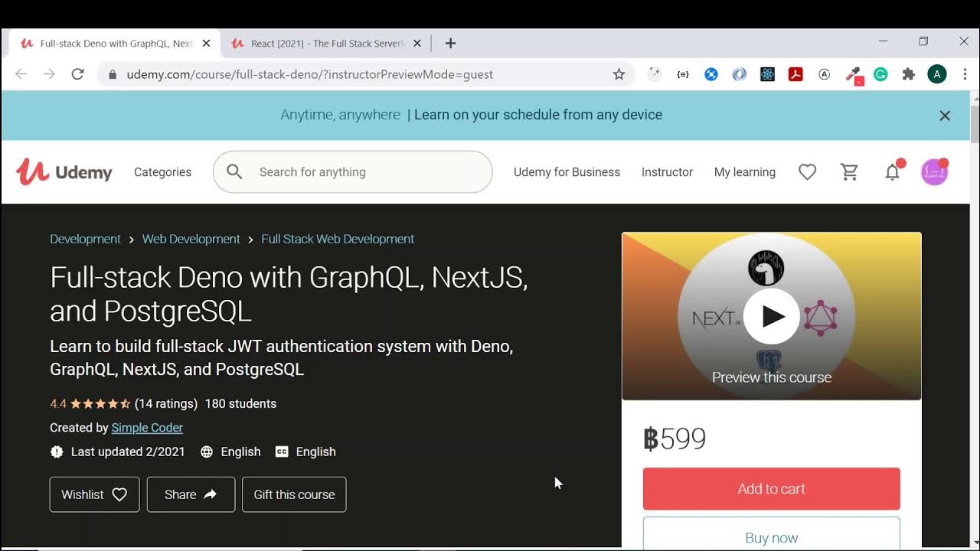
Task: Click the search magnifier icon
Action: [235, 172]
